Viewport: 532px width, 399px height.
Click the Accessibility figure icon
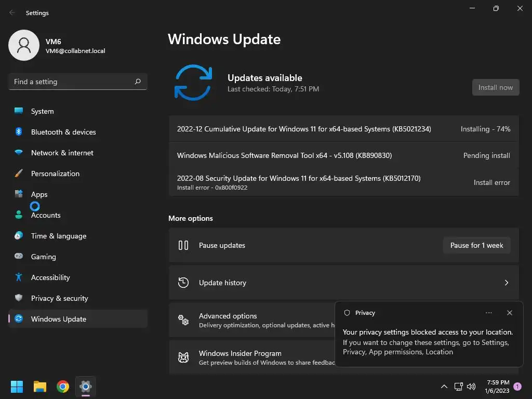click(19, 277)
